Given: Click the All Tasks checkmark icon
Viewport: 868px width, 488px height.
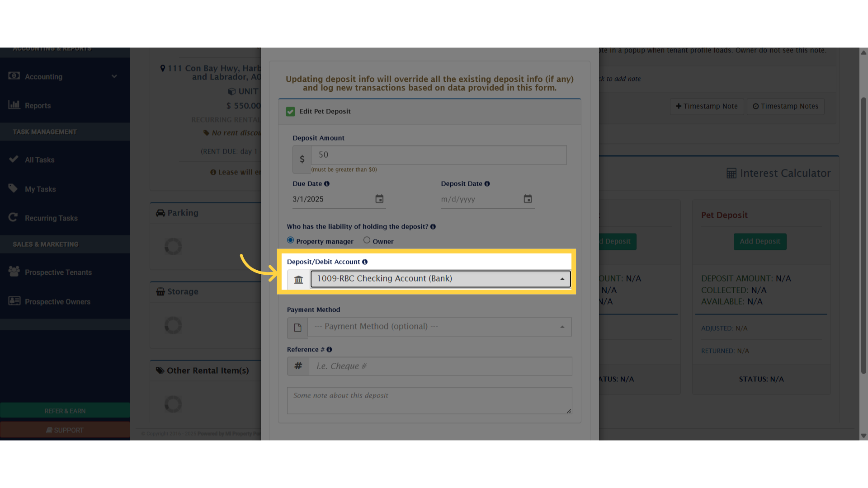Looking at the screenshot, I should coord(14,159).
